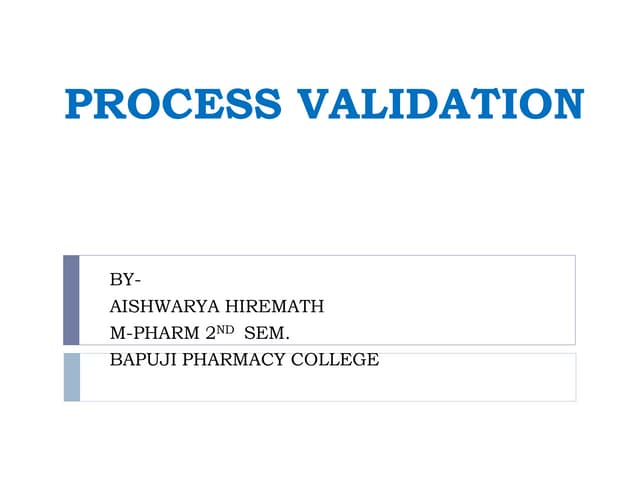Click the number 2 in M-PHARM 2ND

point(209,333)
